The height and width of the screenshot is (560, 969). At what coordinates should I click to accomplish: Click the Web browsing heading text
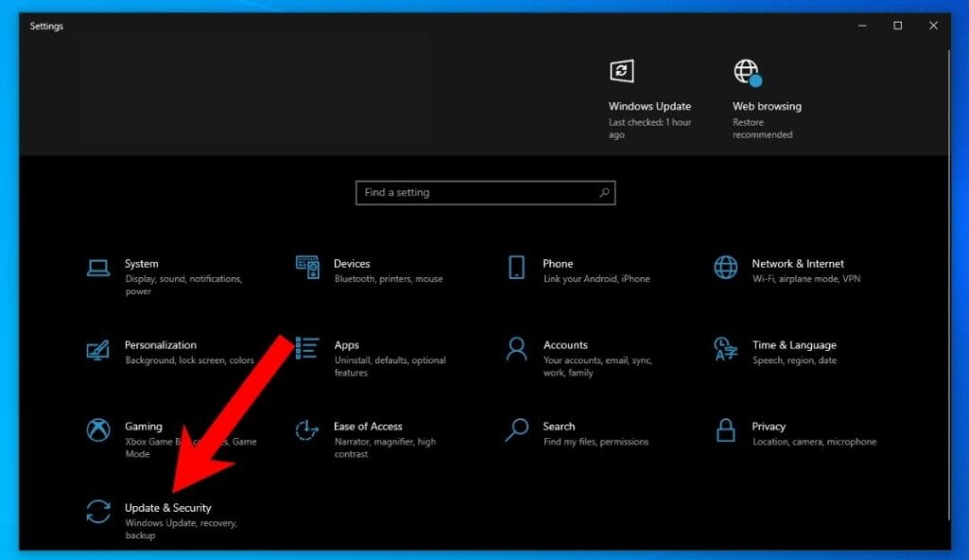766,106
